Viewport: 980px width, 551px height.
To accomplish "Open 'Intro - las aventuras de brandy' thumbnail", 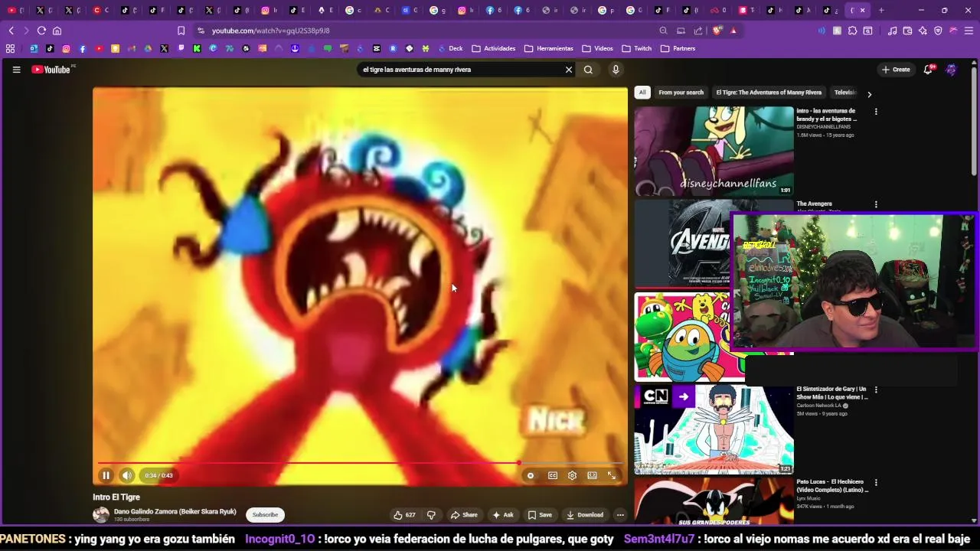I will 714,151.
